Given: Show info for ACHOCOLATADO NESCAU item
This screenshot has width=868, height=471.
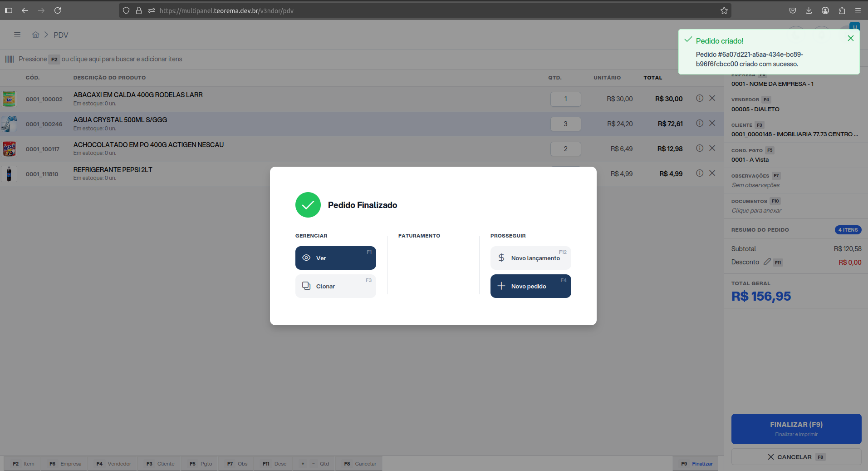Looking at the screenshot, I should coord(700,148).
